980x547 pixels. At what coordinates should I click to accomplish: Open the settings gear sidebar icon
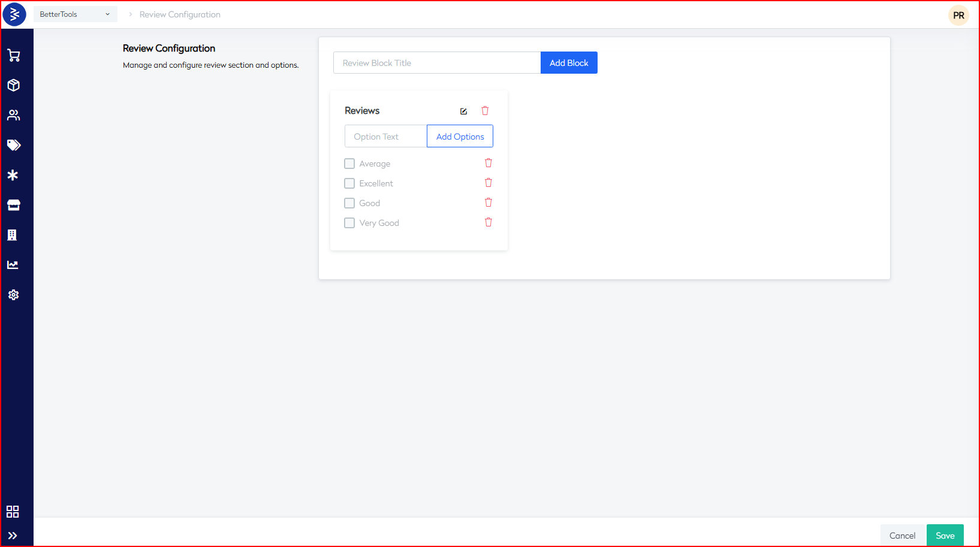coord(13,295)
